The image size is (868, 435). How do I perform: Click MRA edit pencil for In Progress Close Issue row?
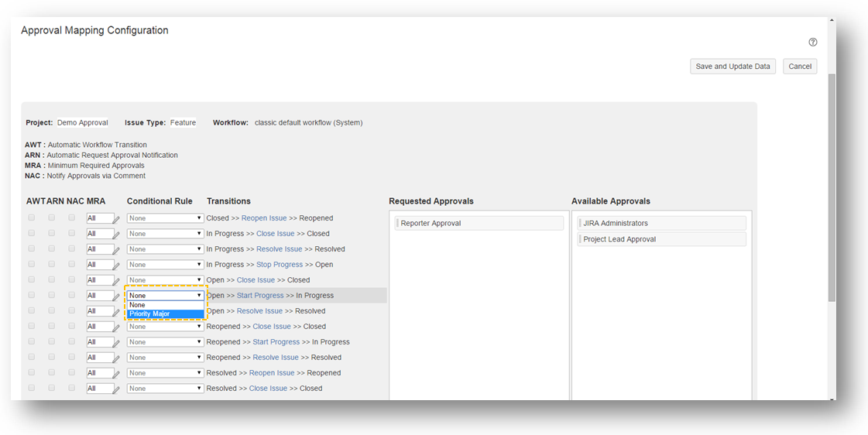click(x=117, y=235)
